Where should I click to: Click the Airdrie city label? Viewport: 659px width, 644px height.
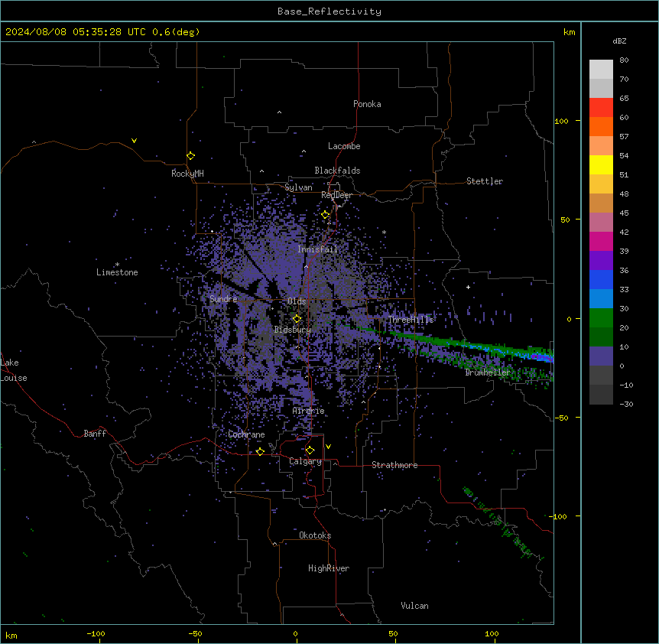[308, 411]
